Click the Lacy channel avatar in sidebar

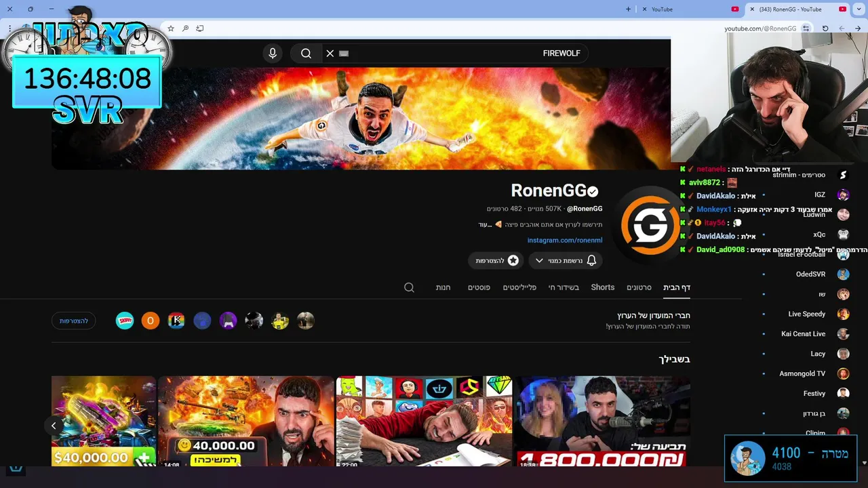point(843,354)
